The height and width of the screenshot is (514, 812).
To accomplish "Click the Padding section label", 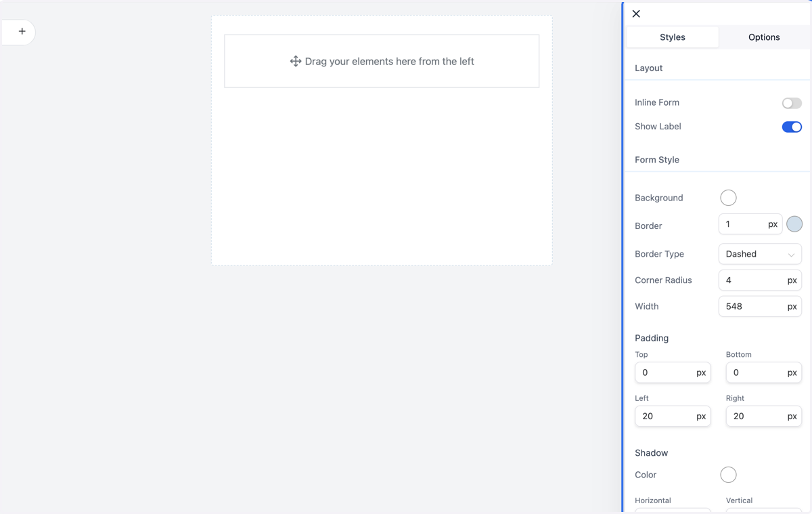I will click(x=652, y=338).
